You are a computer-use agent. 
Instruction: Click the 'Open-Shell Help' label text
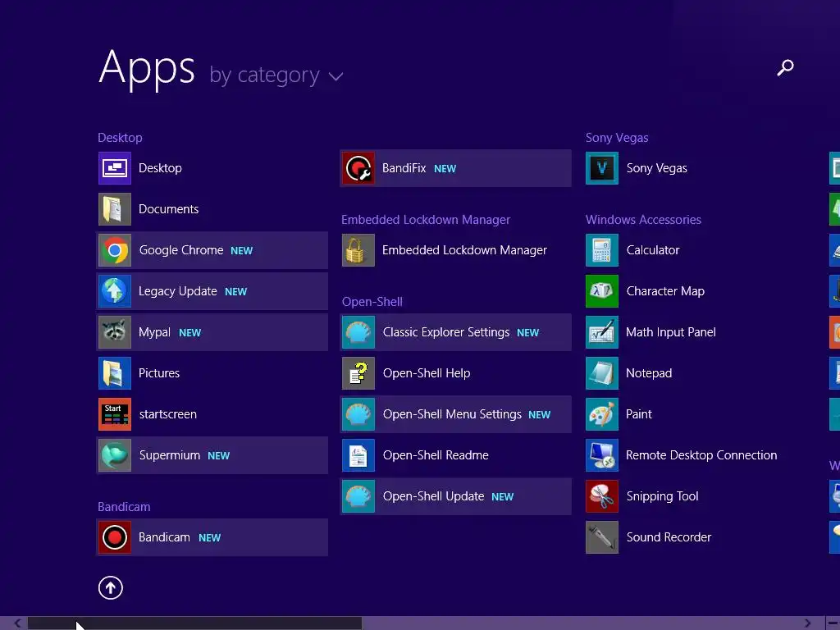(427, 373)
